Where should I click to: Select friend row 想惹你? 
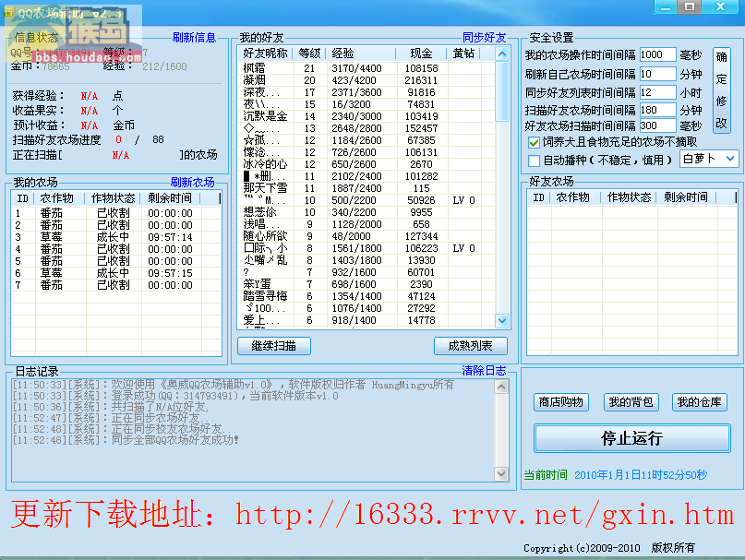click(366, 212)
